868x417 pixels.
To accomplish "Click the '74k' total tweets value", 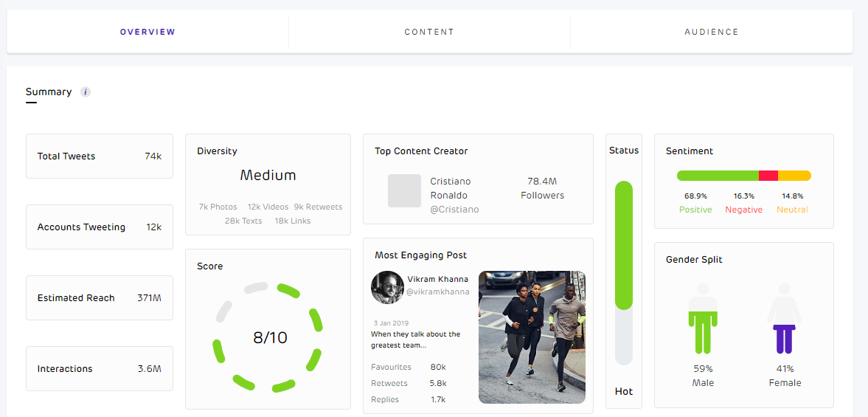I will [153, 156].
